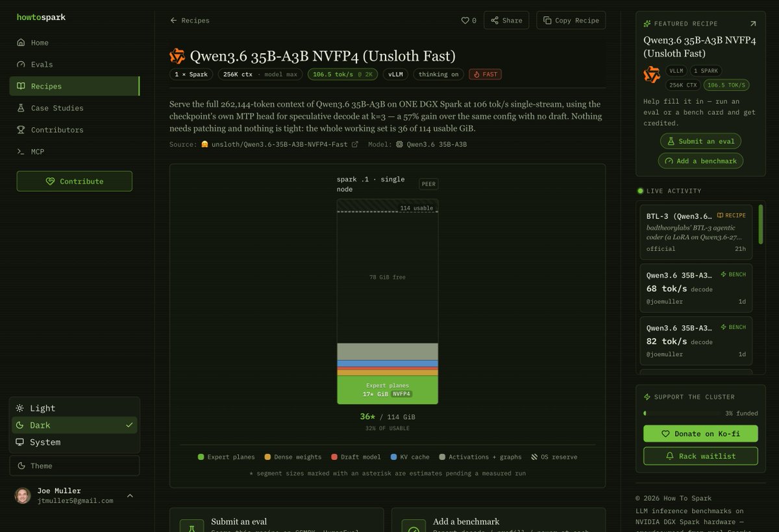Open the 68 tok/s bench activity card

696,287
